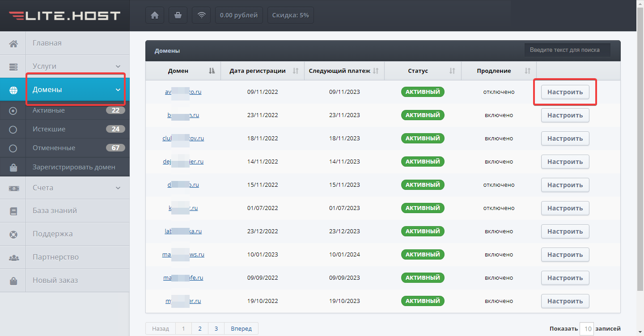
Task: Click Настроить for domain registered 09/09/2022
Action: click(x=565, y=278)
